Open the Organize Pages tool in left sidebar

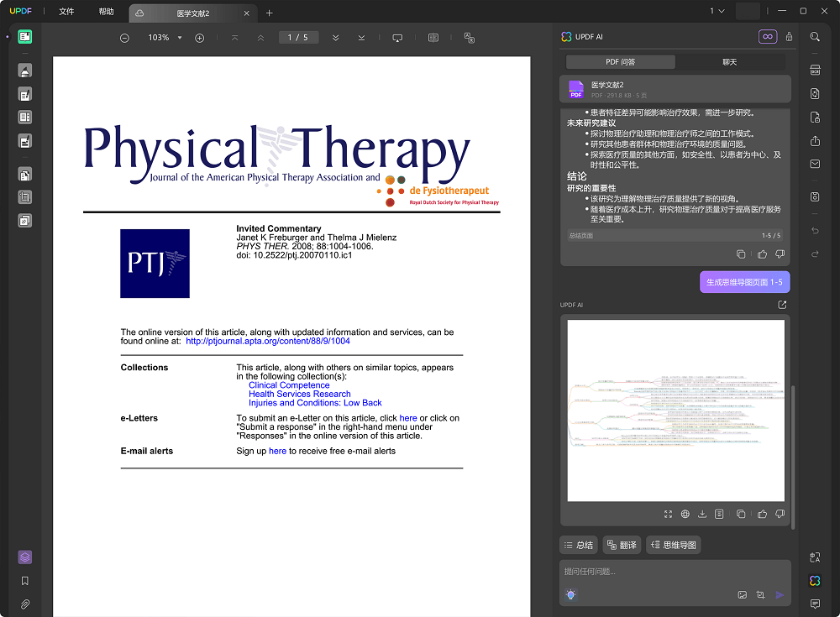click(x=24, y=118)
